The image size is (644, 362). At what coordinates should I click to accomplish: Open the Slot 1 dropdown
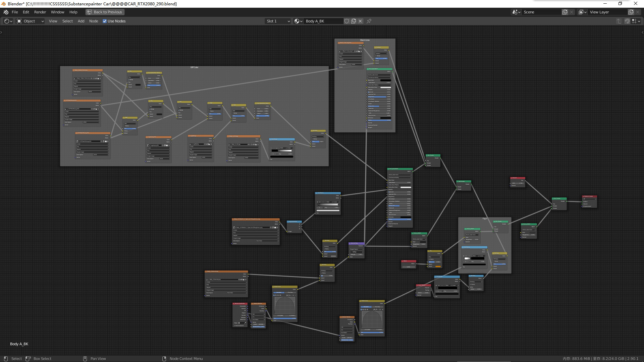coord(278,21)
